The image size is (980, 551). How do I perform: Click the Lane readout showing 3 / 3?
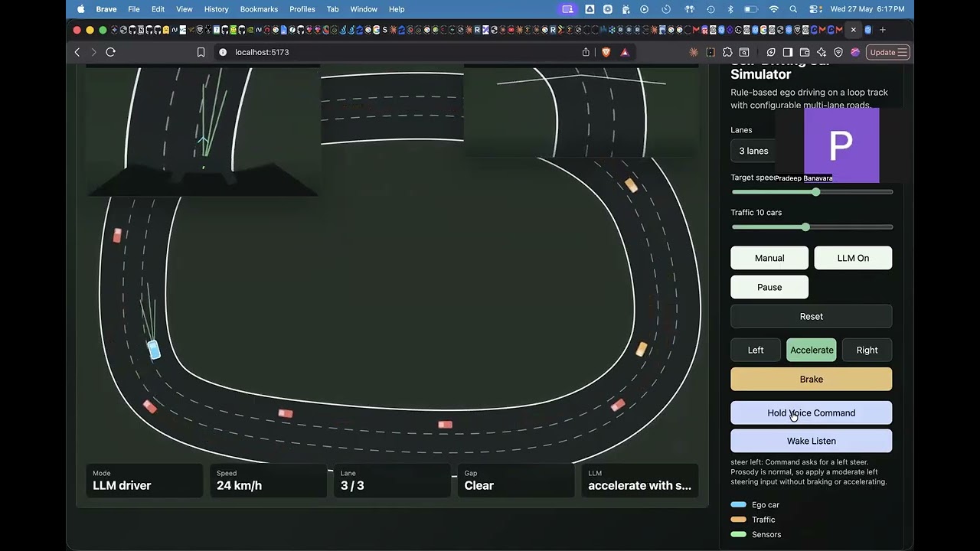392,481
